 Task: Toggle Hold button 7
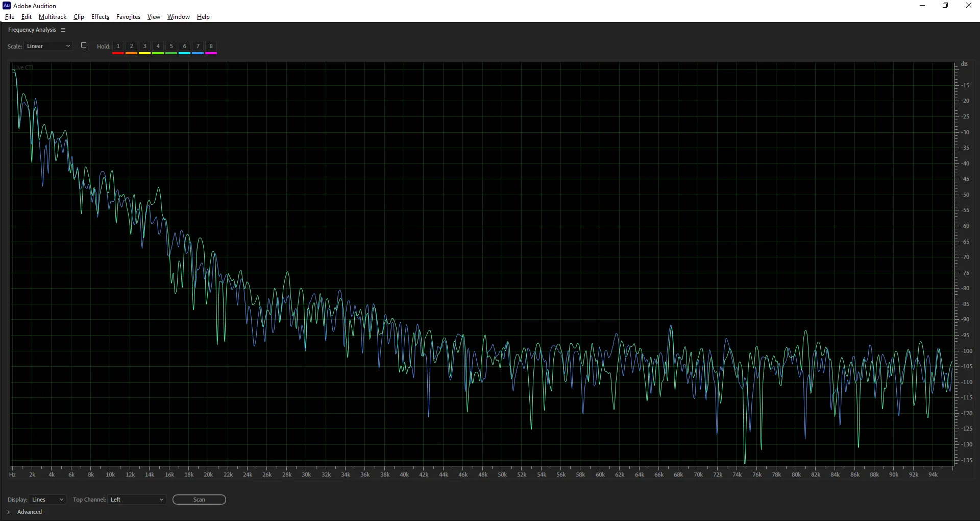point(198,46)
